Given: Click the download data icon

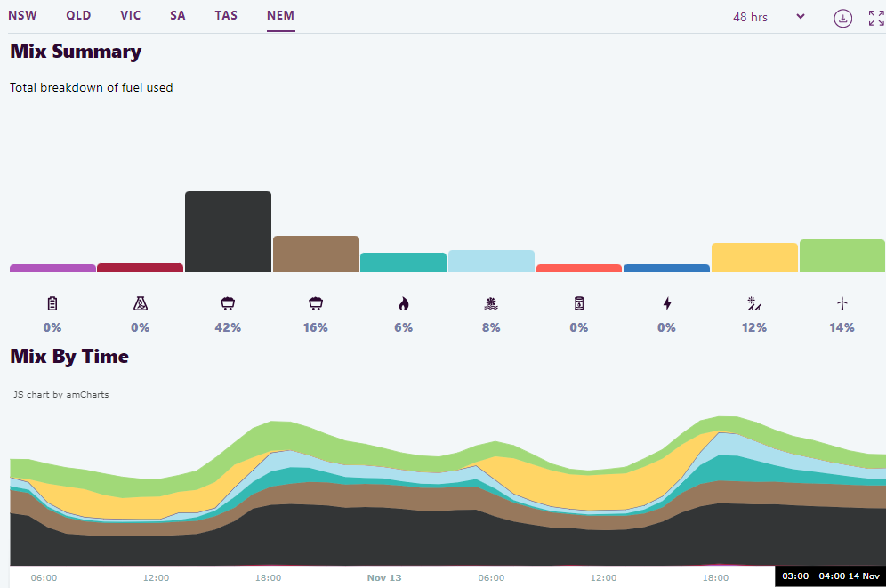Looking at the screenshot, I should 842,18.
